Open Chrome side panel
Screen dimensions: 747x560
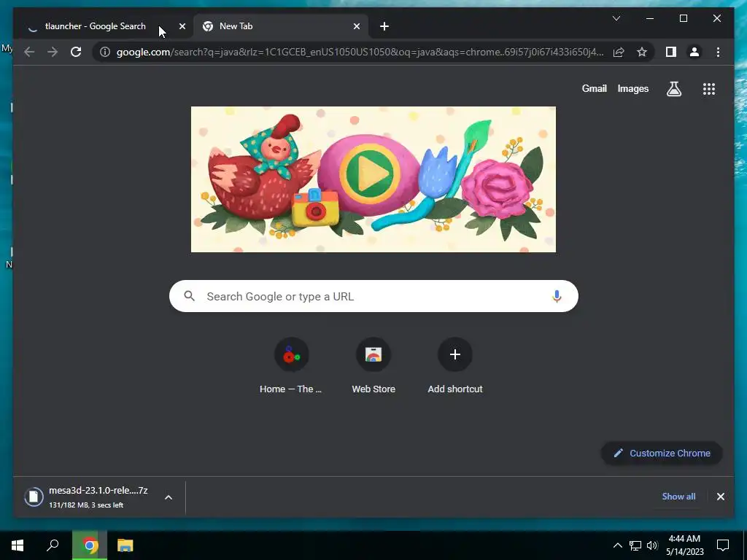[x=671, y=52]
